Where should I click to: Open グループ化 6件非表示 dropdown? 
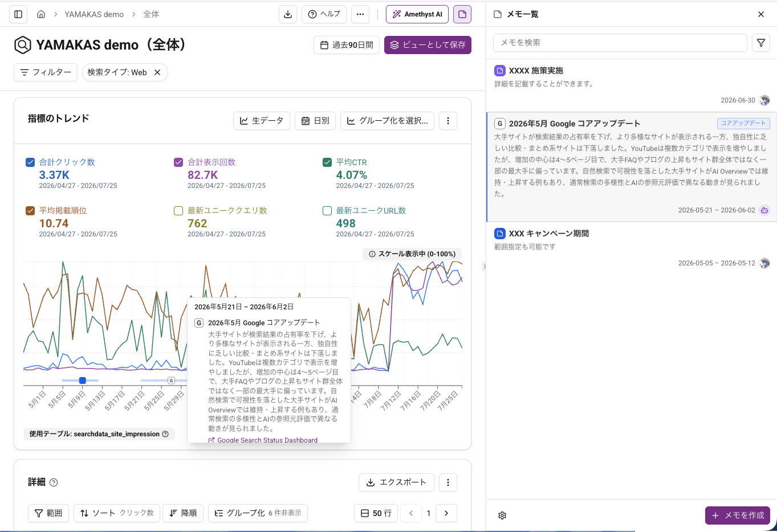point(258,513)
